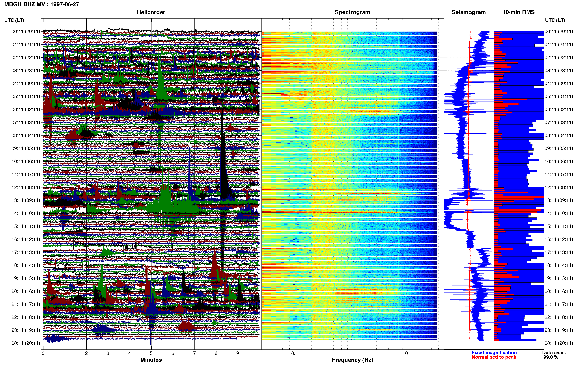Click left time label '21:11 (17:11)'
Screen dimensions: 588x368
click(x=26, y=304)
